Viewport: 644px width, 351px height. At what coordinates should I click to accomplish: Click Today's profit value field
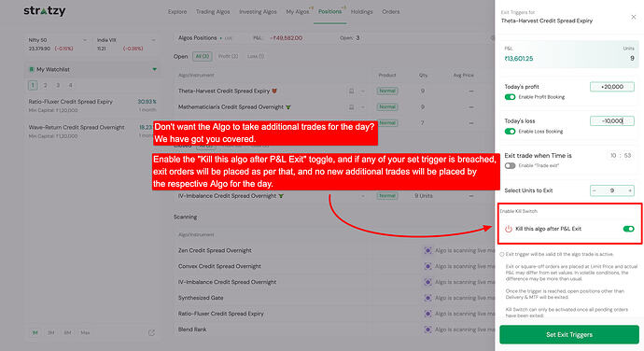click(x=612, y=87)
